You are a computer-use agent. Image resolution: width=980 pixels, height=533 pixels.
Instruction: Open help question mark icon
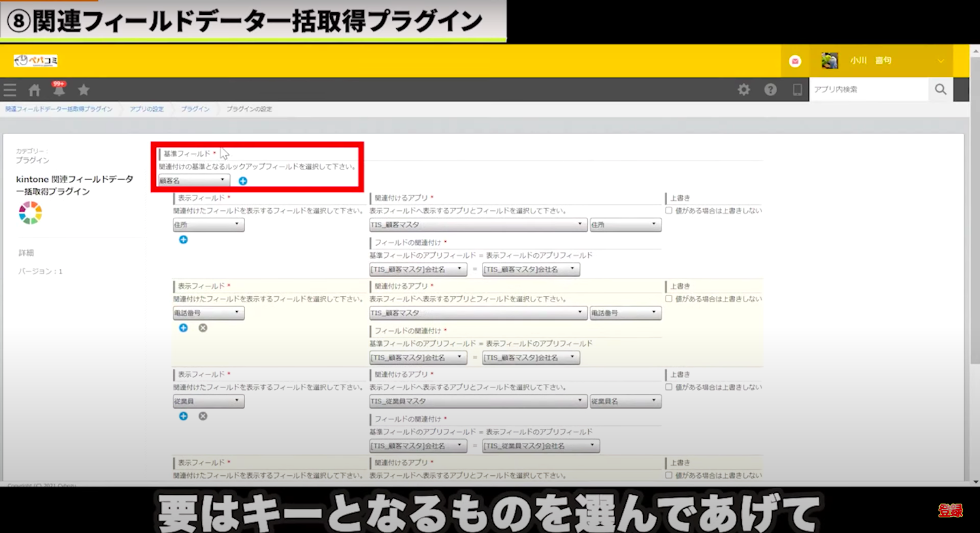coord(770,90)
